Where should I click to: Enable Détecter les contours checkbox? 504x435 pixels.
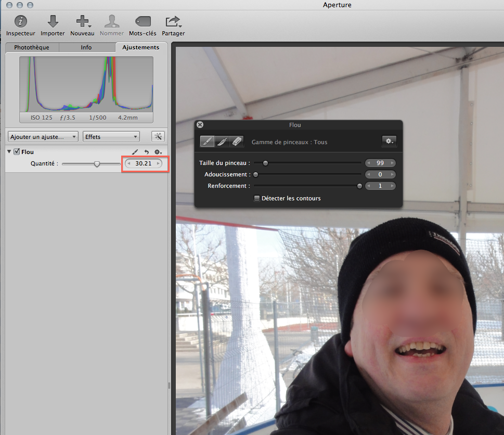[x=257, y=198]
